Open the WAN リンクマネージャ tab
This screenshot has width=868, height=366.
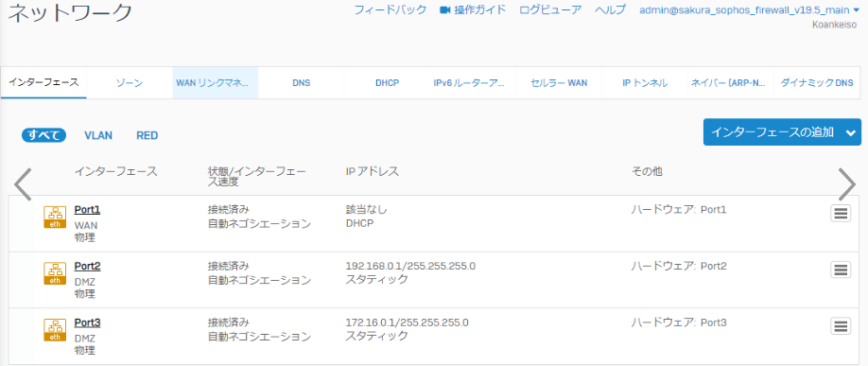tap(216, 83)
